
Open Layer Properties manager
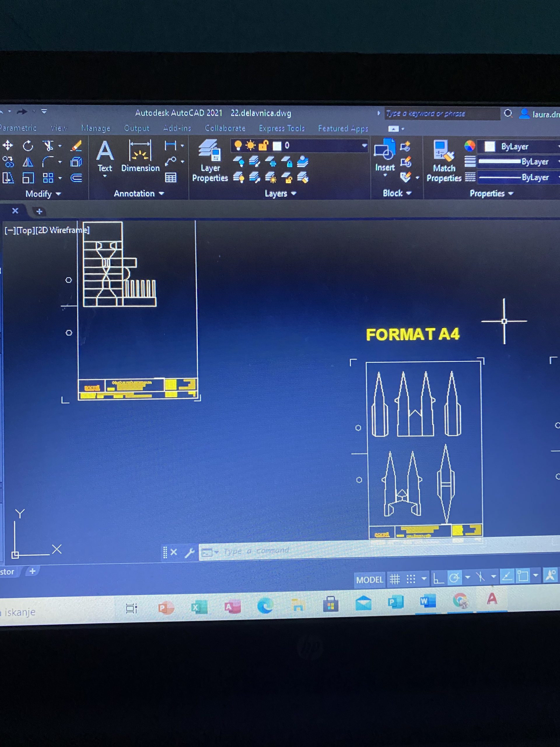(x=210, y=160)
